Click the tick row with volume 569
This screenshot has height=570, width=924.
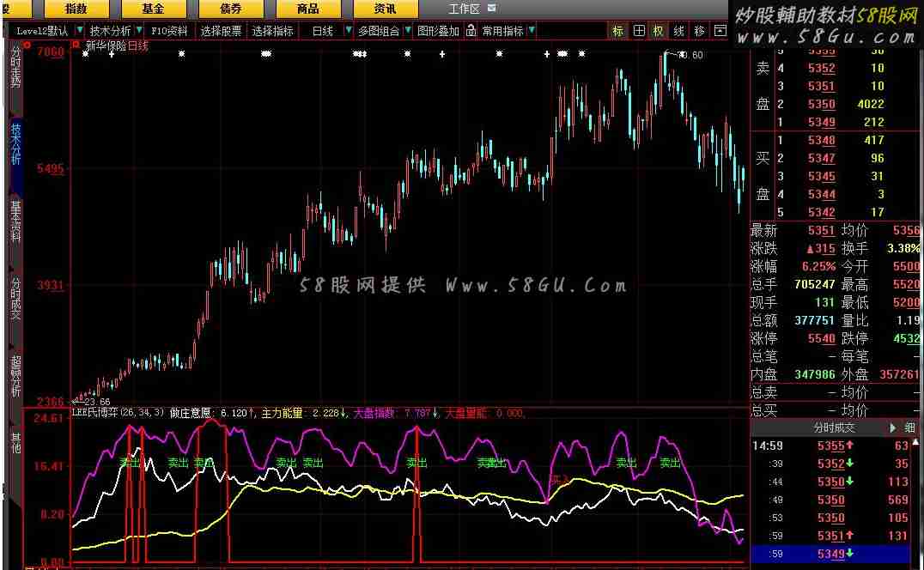coord(831,500)
